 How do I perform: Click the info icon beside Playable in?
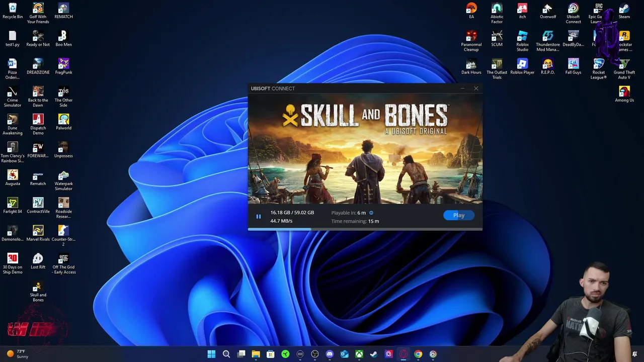[x=371, y=213]
